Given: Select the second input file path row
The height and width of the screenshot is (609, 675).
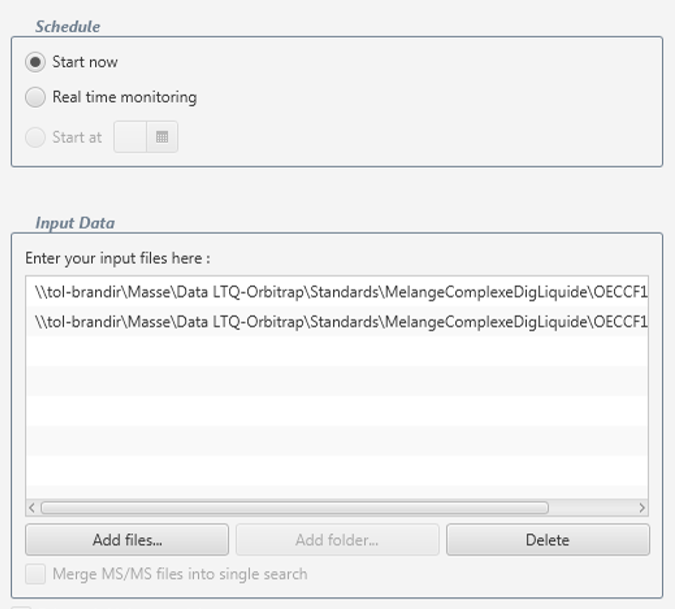Looking at the screenshot, I should (338, 322).
